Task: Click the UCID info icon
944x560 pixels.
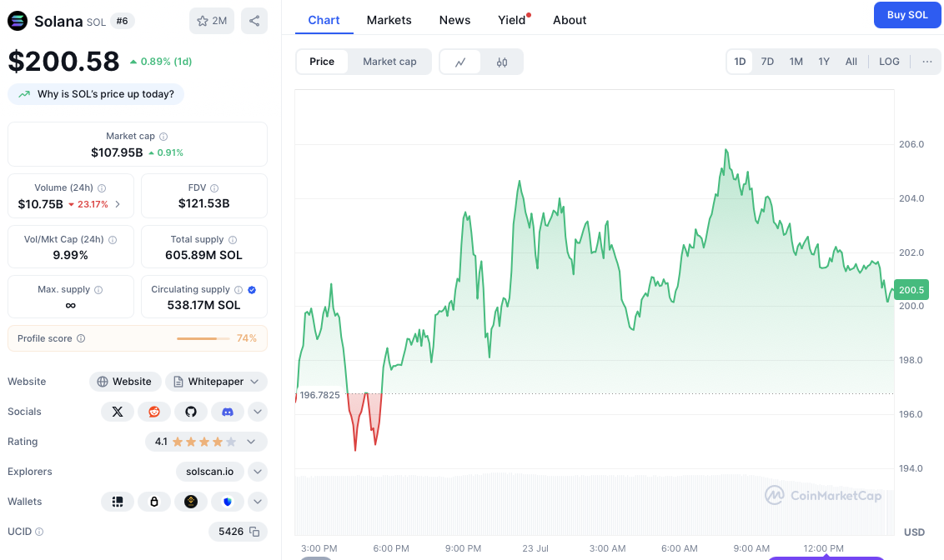Action: coord(39,532)
